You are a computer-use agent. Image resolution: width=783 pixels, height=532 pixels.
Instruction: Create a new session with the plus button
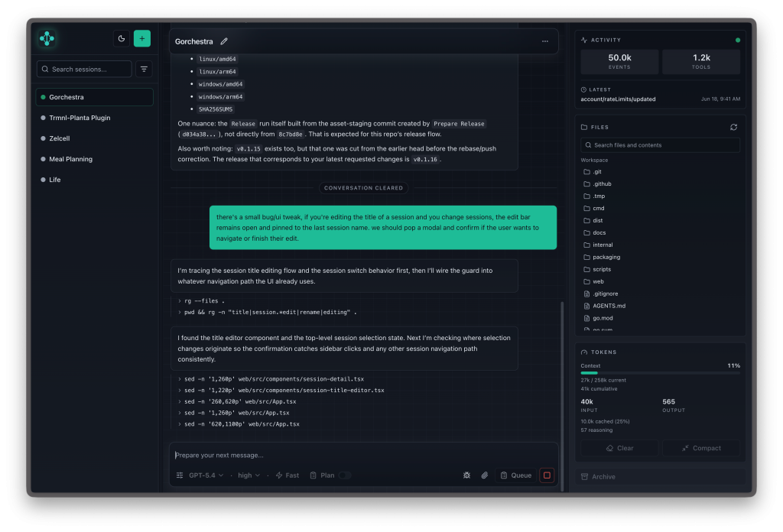[141, 38]
